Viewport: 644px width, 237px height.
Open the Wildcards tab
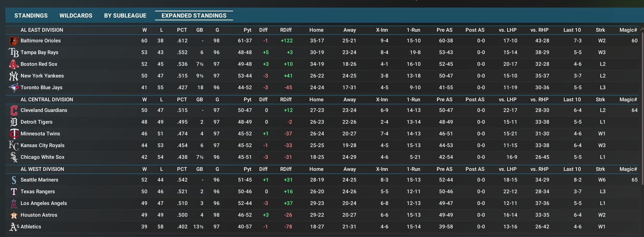[76, 16]
